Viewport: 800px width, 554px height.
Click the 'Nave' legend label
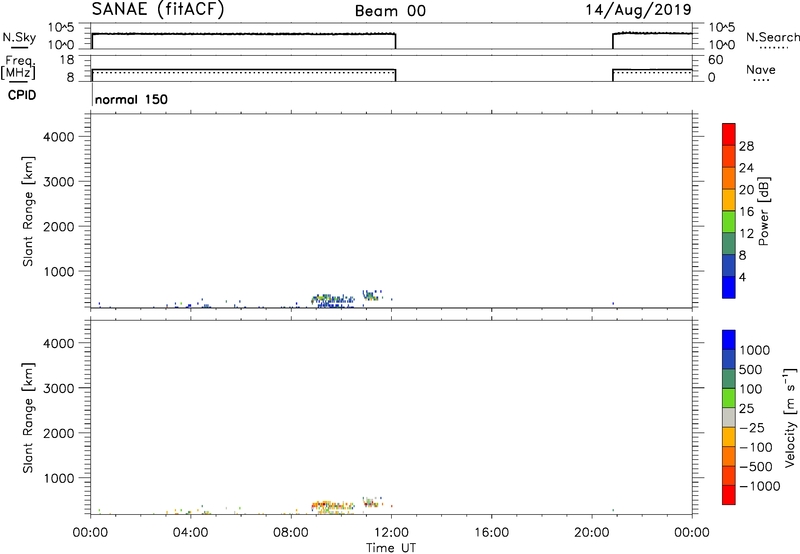pyautogui.click(x=761, y=70)
